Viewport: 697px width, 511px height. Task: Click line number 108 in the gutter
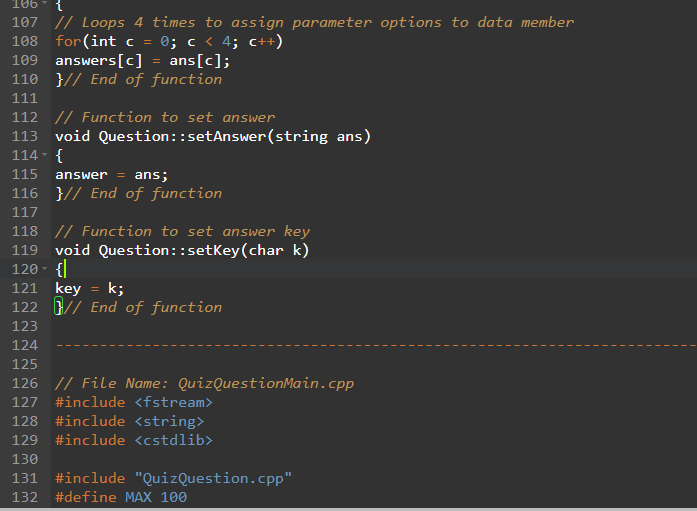coord(23,41)
